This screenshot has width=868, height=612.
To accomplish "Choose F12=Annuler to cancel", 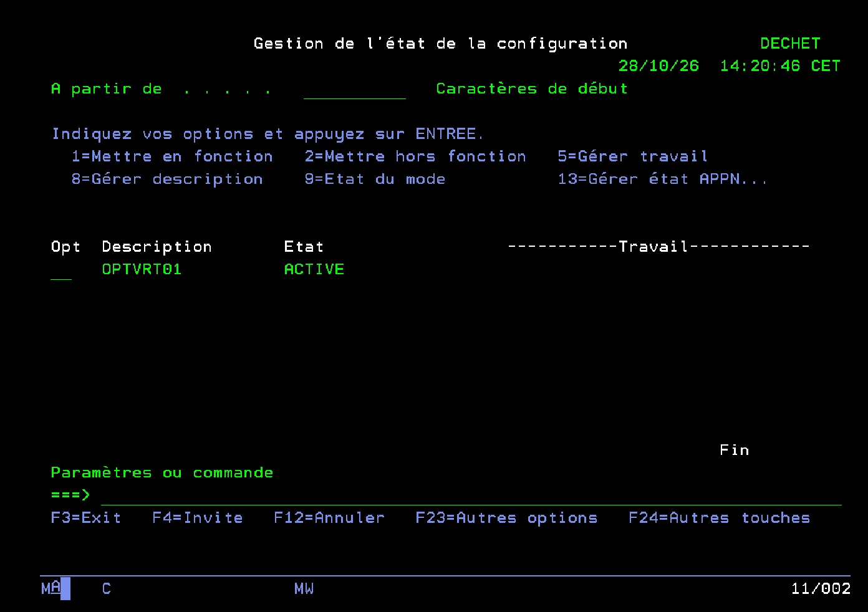I will click(329, 518).
